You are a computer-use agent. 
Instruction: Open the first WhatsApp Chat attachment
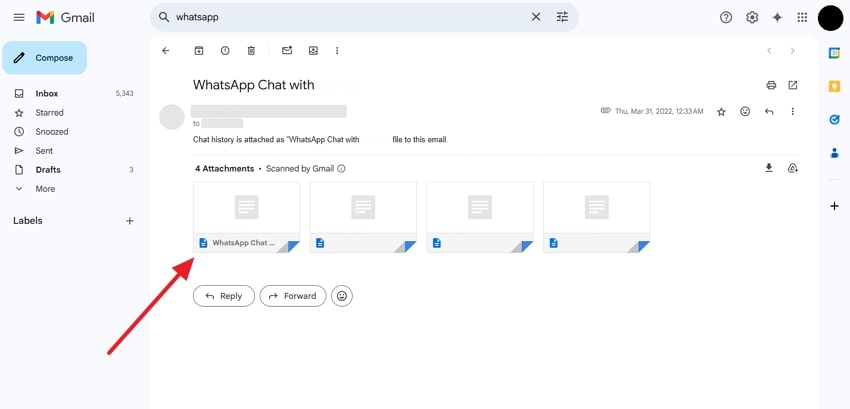pyautogui.click(x=246, y=216)
